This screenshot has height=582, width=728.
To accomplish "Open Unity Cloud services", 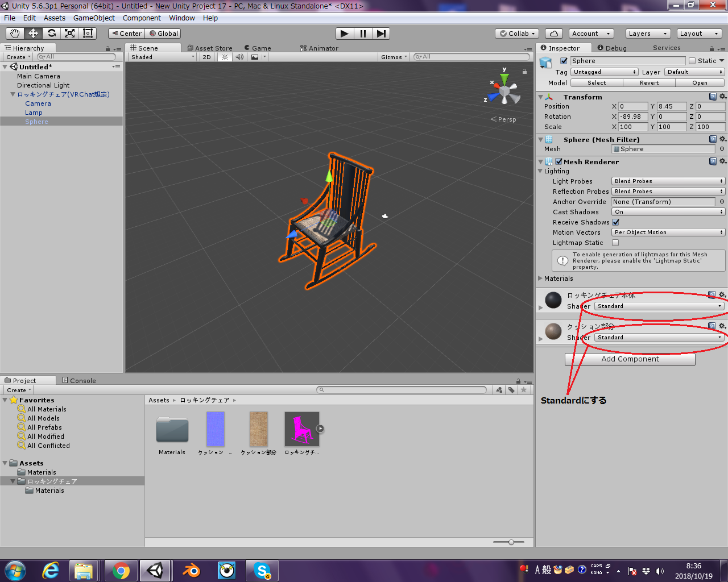I will coord(553,33).
